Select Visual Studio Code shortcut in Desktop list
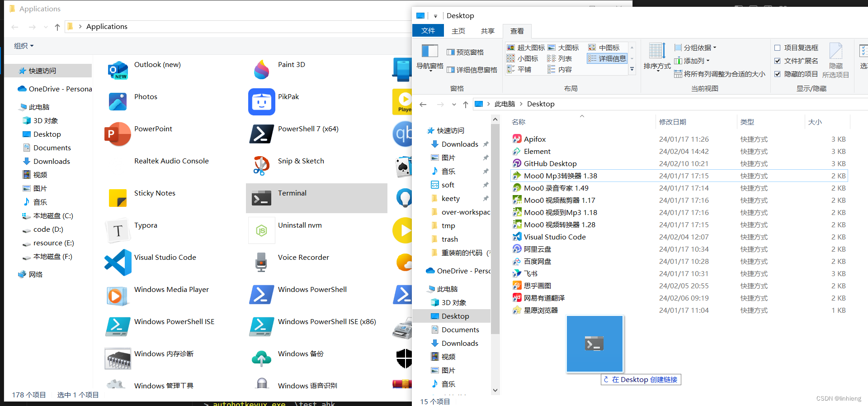Image resolution: width=868 pixels, height=406 pixels. [x=555, y=237]
